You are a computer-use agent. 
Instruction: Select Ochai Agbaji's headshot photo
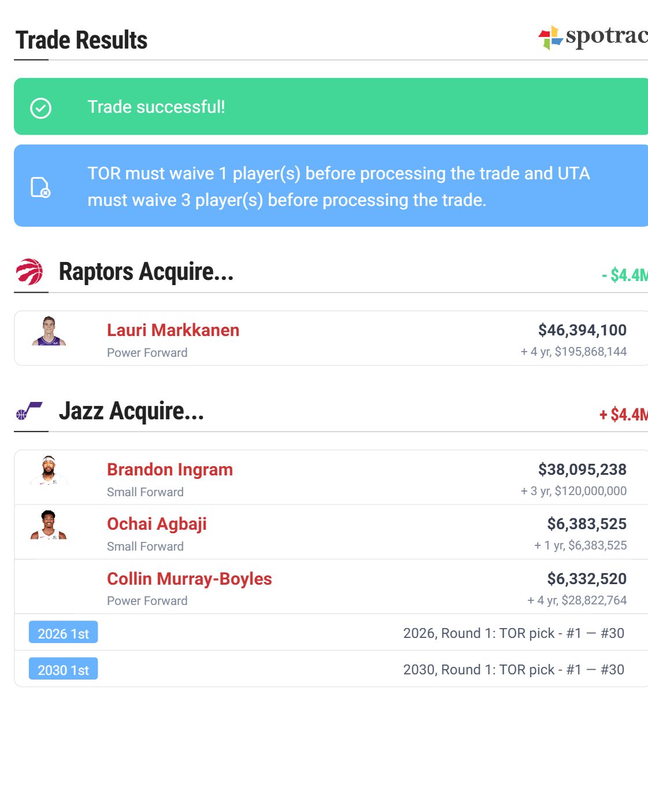tap(49, 525)
